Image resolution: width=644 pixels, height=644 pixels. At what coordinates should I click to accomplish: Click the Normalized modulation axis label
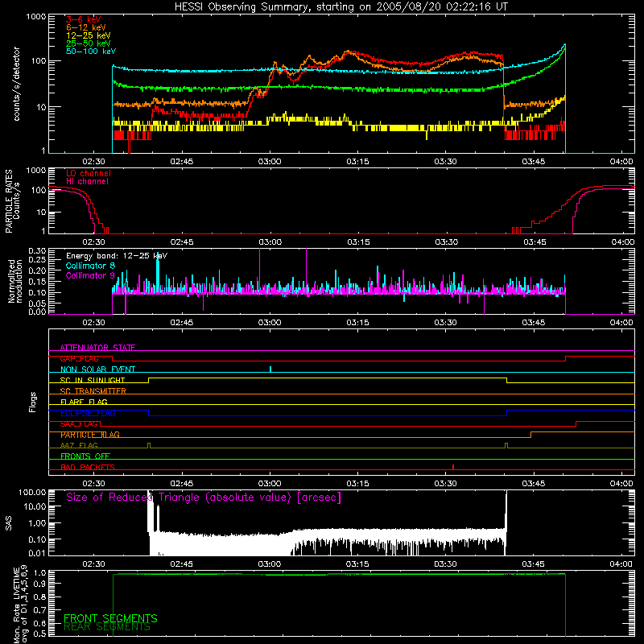pos(15,281)
